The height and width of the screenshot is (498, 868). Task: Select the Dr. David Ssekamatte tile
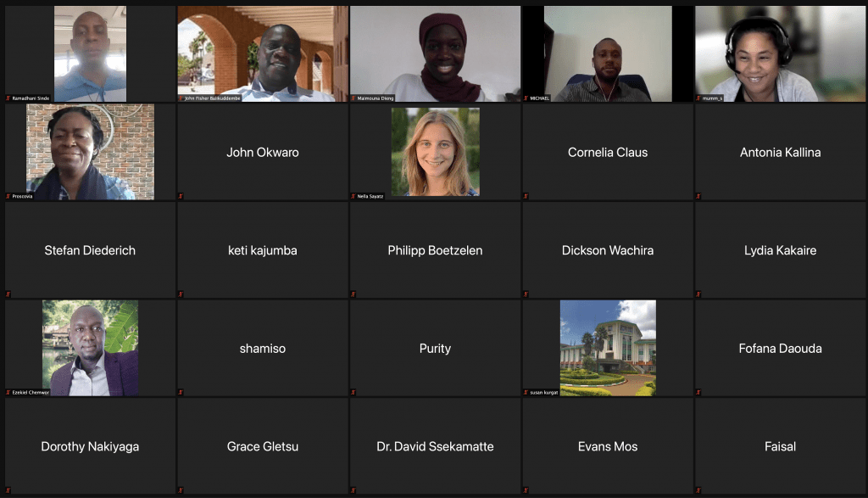435,446
